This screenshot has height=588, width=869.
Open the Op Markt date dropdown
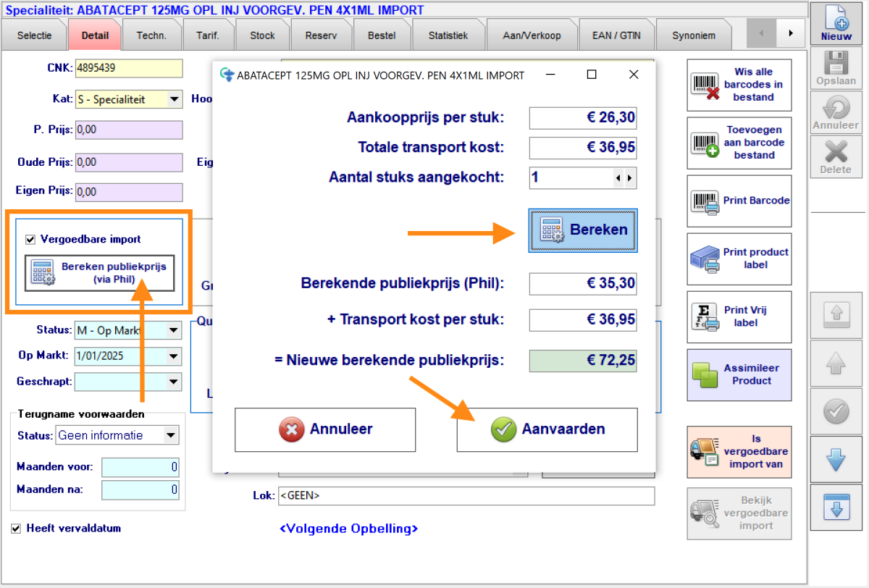click(x=174, y=356)
